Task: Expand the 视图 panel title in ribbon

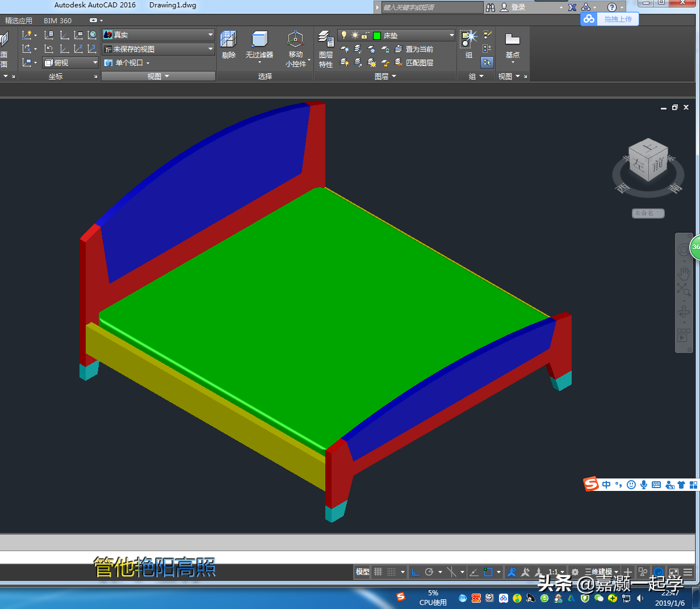Action: [158, 76]
